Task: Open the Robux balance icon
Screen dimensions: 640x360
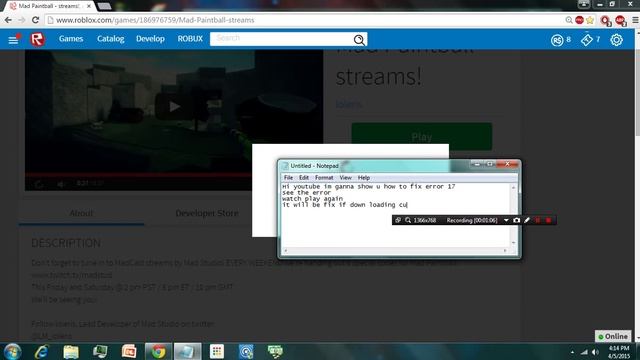Action: tap(557, 40)
